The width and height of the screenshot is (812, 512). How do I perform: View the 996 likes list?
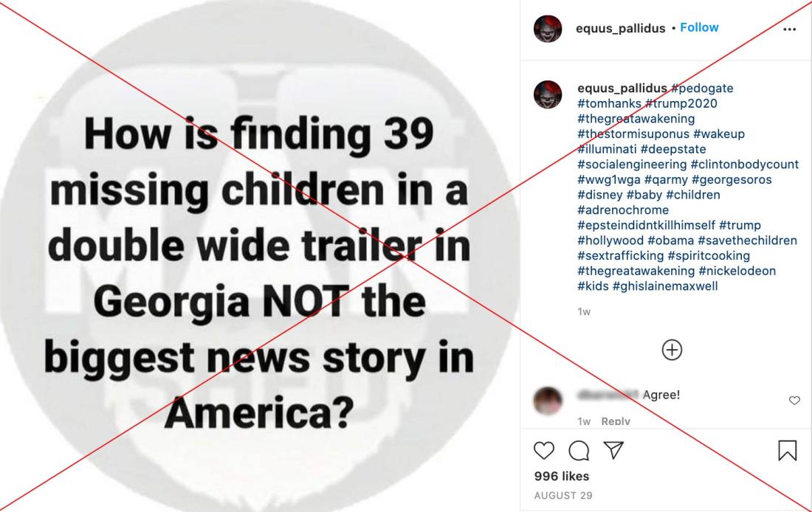(x=562, y=476)
